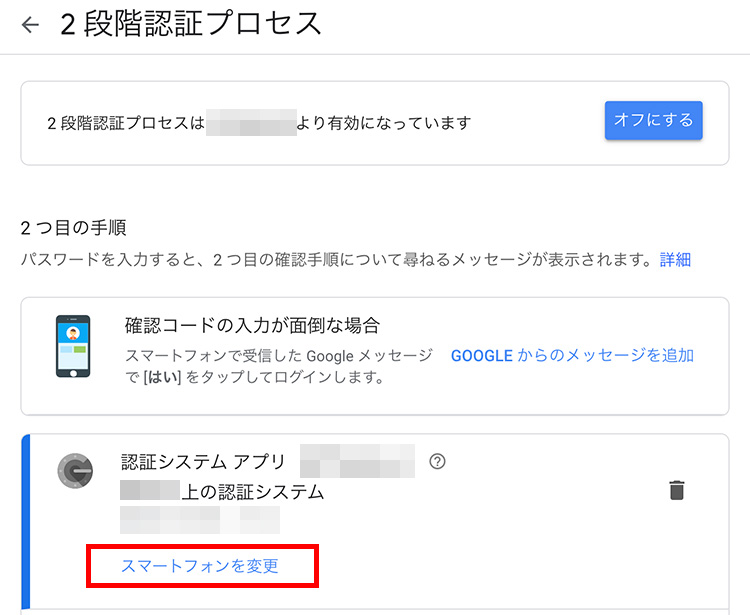Click the オフにする button
This screenshot has height=615, width=750.
[653, 120]
